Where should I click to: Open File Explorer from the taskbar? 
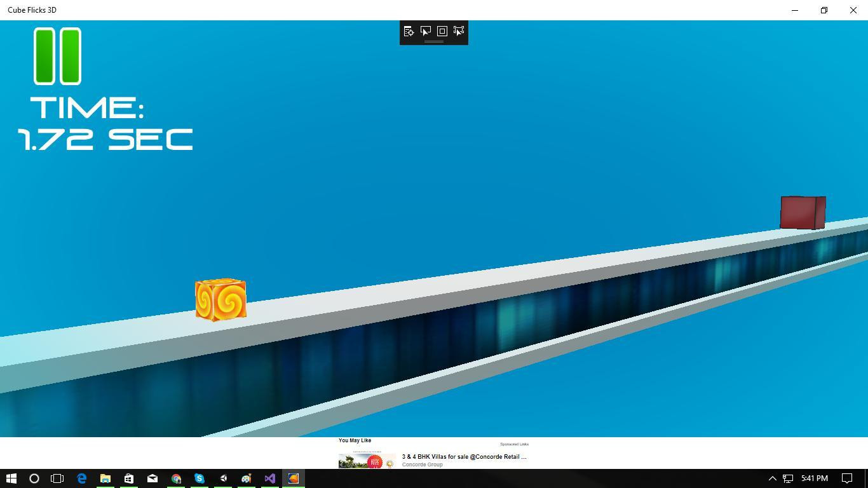105,478
